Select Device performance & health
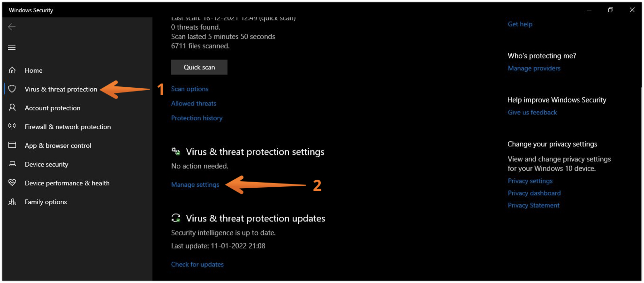 (x=67, y=183)
